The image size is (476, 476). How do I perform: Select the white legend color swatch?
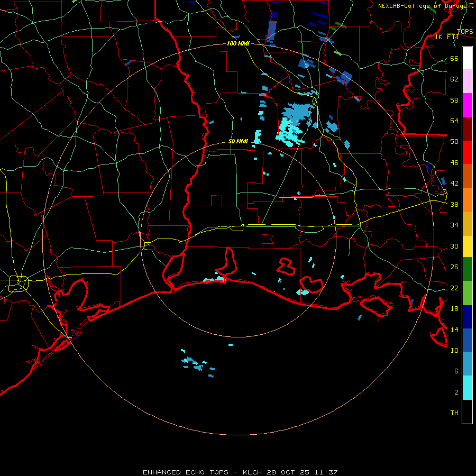(x=467, y=58)
